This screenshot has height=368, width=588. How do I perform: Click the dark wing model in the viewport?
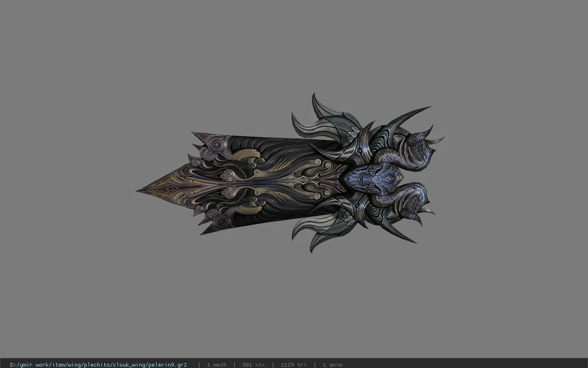click(290, 173)
